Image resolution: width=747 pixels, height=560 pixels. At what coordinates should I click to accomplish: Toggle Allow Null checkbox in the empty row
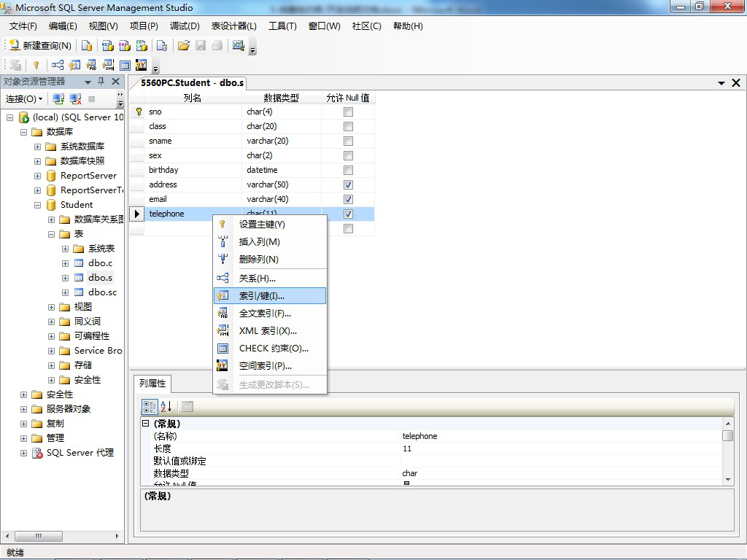coord(348,228)
